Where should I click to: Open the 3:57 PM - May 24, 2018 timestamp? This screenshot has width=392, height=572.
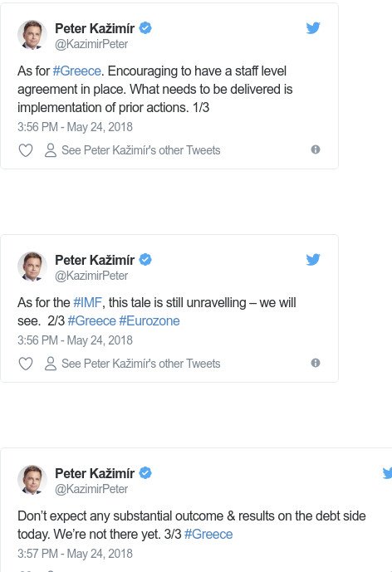pos(75,554)
